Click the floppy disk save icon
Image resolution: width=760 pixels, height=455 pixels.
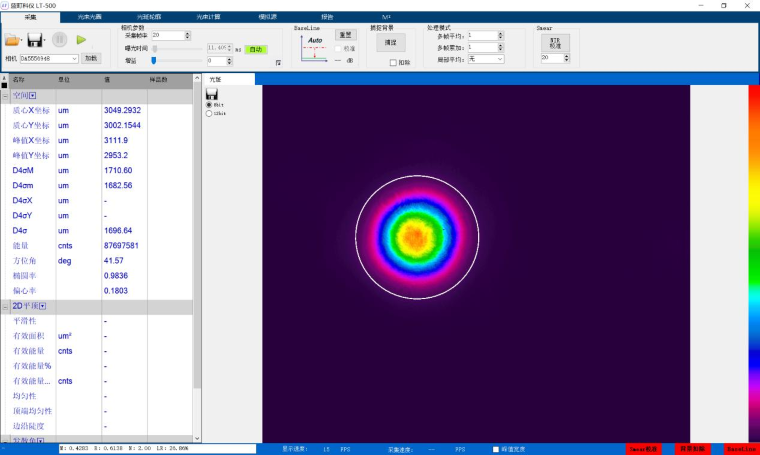pyautogui.click(x=35, y=40)
